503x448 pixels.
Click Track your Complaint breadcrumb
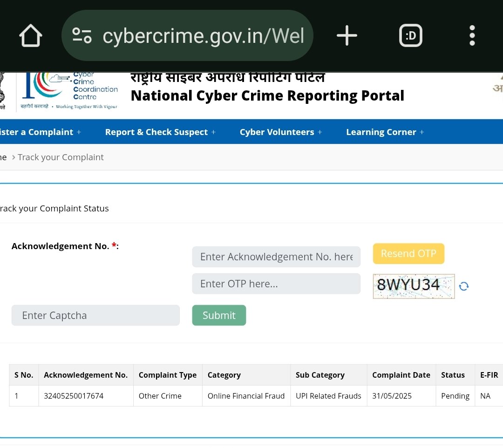pos(61,157)
